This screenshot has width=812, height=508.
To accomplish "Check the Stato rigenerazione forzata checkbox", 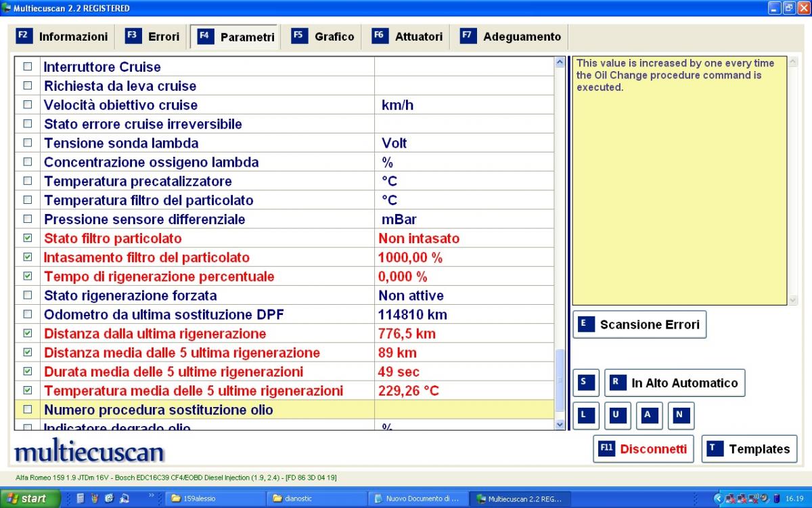I will [28, 295].
